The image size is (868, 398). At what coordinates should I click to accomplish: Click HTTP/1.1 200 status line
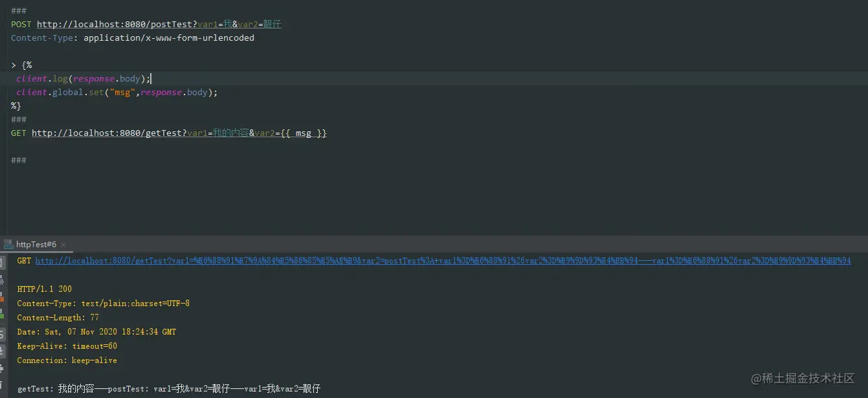point(45,289)
